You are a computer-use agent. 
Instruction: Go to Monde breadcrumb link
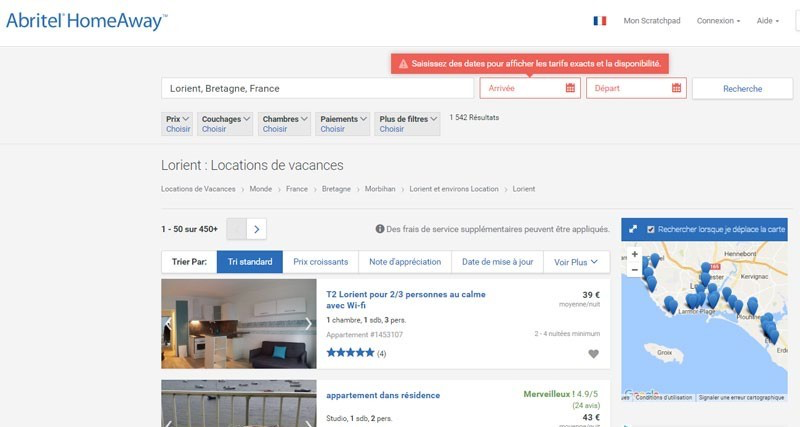point(261,189)
